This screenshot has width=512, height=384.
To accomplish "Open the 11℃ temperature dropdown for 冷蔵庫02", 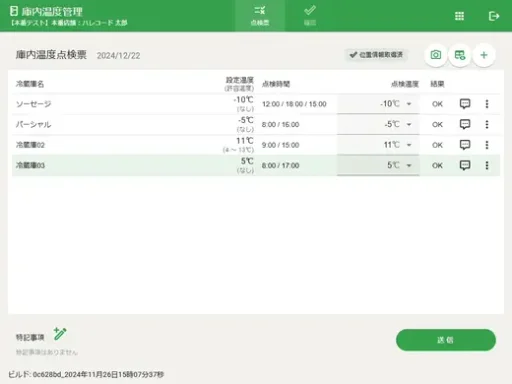I will pyautogui.click(x=378, y=145).
